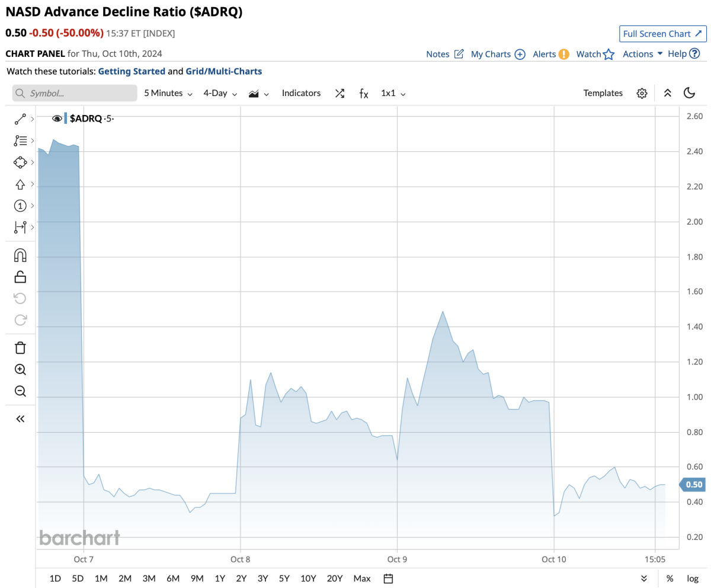Expand the 4-Day period dropdown

pos(220,93)
